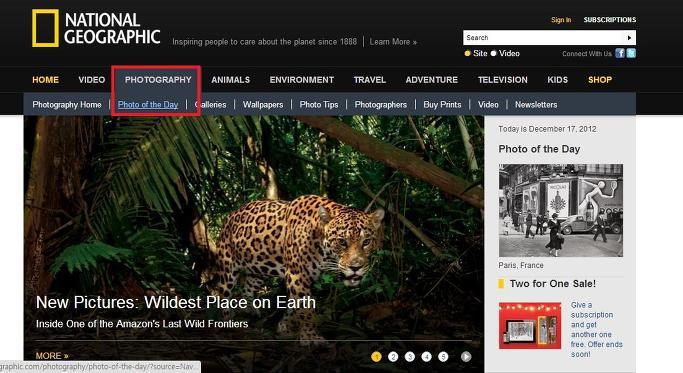This screenshot has width=683, height=373.
Task: Open the ADVENTURE navigation tab
Action: pos(431,80)
